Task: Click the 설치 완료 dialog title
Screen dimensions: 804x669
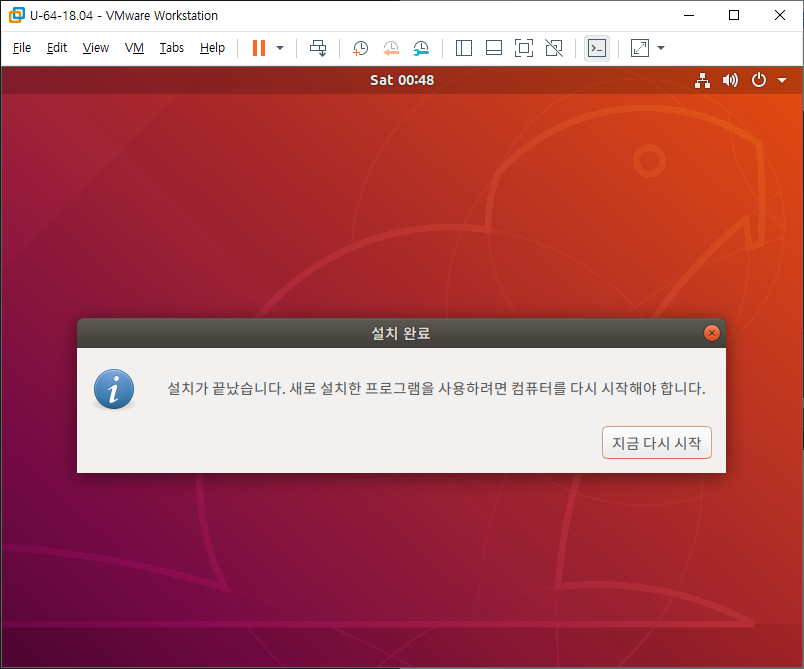Action: 401,333
